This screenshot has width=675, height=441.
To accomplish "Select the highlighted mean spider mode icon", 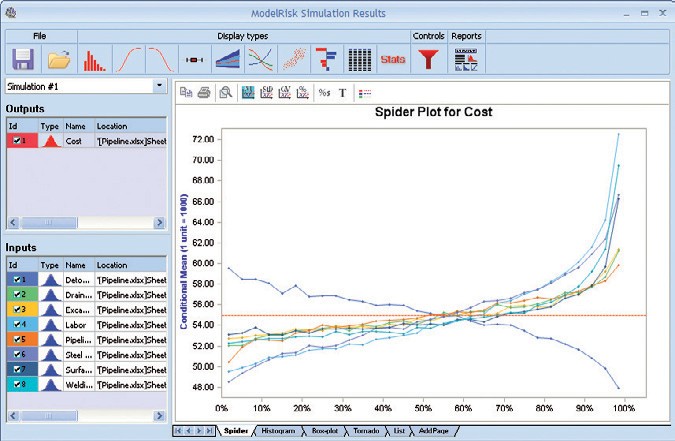I will [x=248, y=92].
